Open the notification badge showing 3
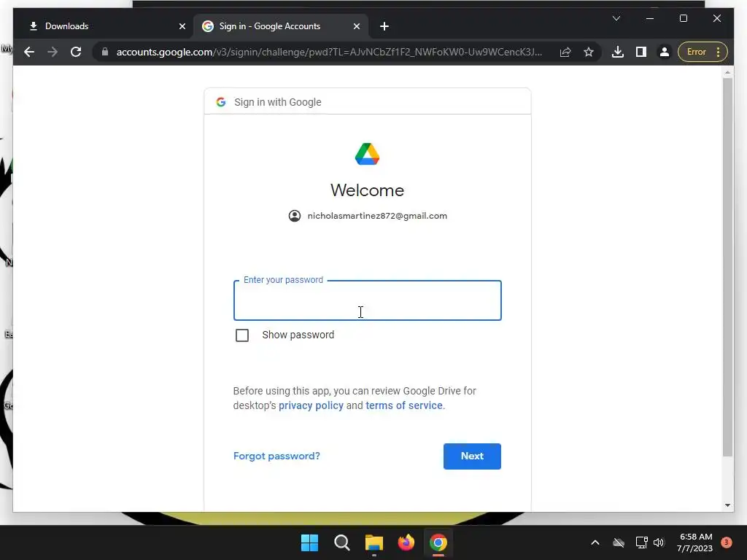Image resolution: width=747 pixels, height=560 pixels. point(727,542)
